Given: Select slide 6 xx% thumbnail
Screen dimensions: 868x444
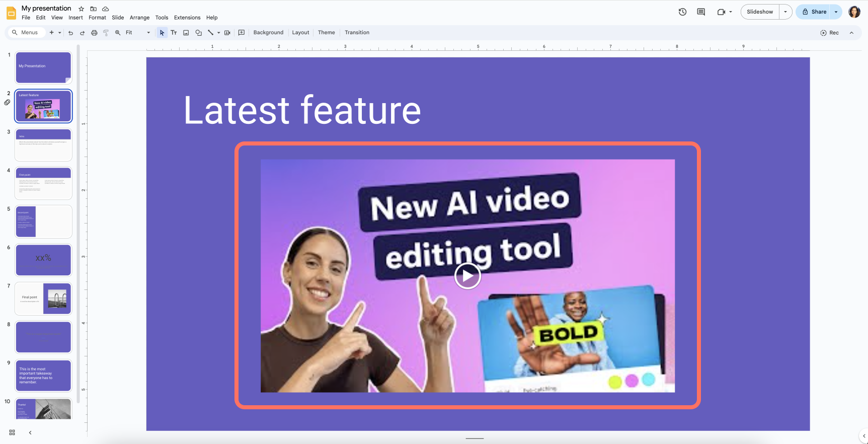Looking at the screenshot, I should coord(43,260).
